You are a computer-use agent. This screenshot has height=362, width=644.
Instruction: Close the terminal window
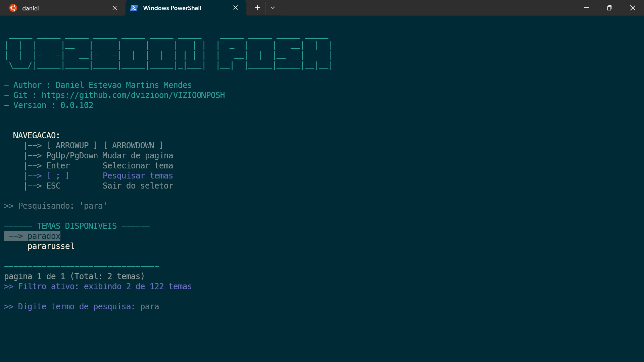633,8
